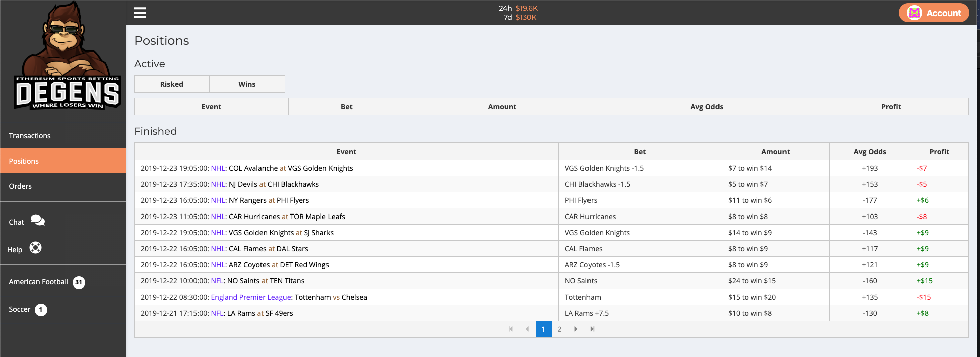The height and width of the screenshot is (357, 980).
Task: Click NHL link in CAR Hurricanes row
Action: coord(218,217)
